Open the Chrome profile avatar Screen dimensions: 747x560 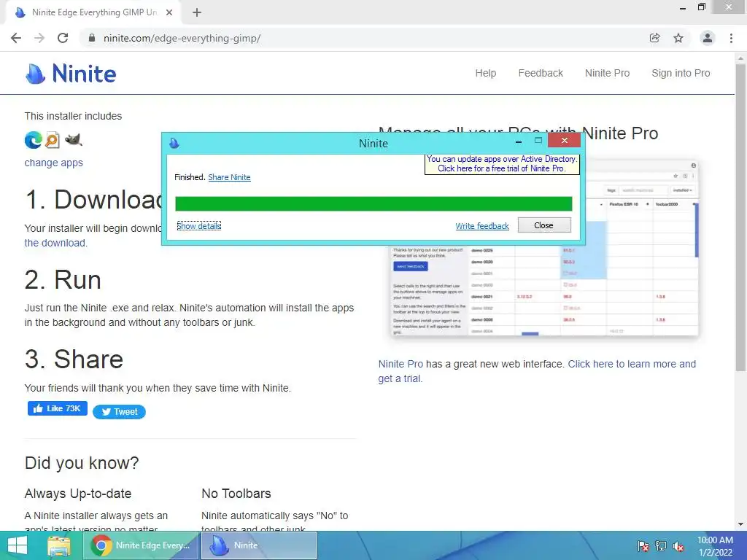pyautogui.click(x=708, y=38)
